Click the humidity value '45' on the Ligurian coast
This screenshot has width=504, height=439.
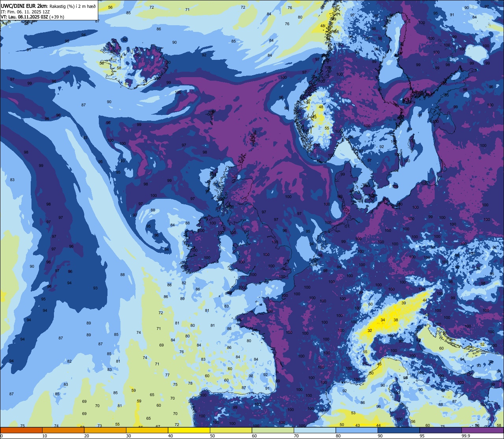click(379, 364)
